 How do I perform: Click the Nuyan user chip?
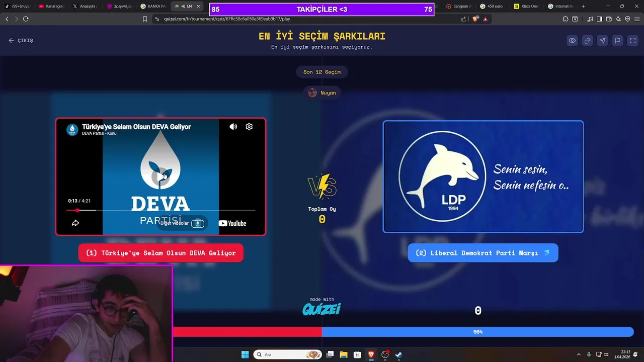[322, 93]
